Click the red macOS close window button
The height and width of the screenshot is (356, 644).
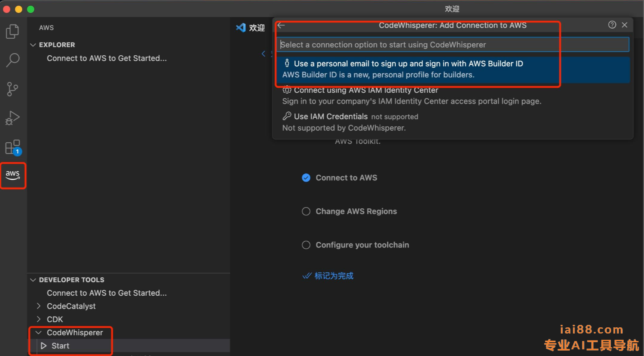(x=7, y=9)
